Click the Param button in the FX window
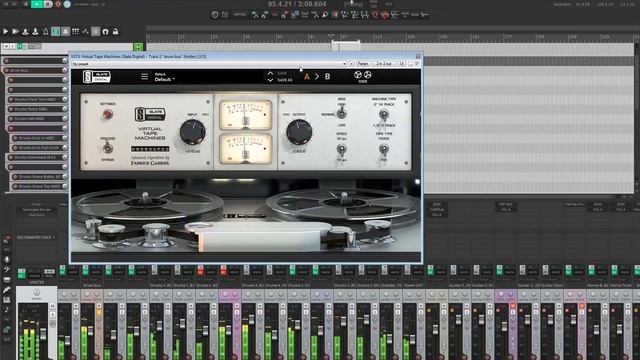Image resolution: width=640 pixels, height=360 pixels. pos(363,64)
